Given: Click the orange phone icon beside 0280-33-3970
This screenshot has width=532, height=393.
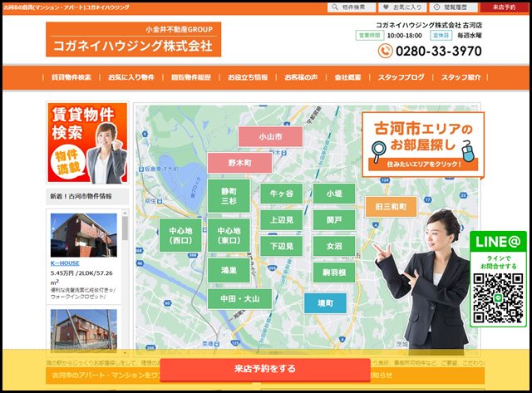Looking at the screenshot, I should (386, 52).
